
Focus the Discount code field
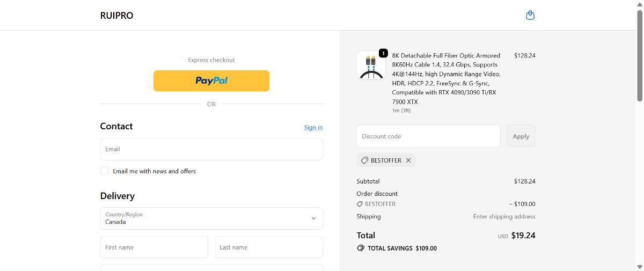428,136
